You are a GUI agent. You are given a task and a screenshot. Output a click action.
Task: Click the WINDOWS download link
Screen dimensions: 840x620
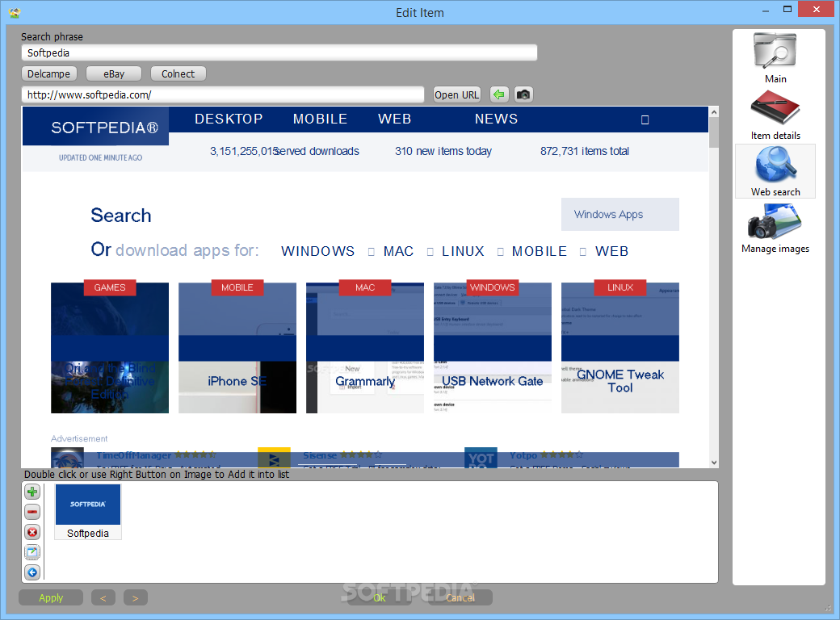coord(317,251)
